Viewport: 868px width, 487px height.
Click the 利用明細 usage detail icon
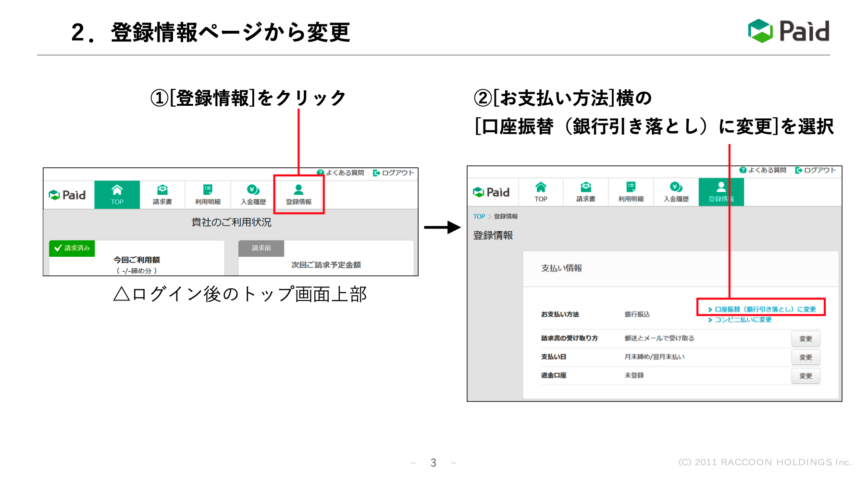[208, 189]
